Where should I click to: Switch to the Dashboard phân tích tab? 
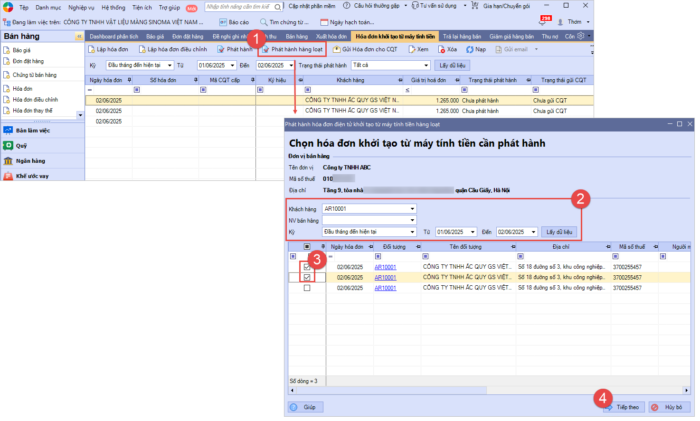(115, 35)
